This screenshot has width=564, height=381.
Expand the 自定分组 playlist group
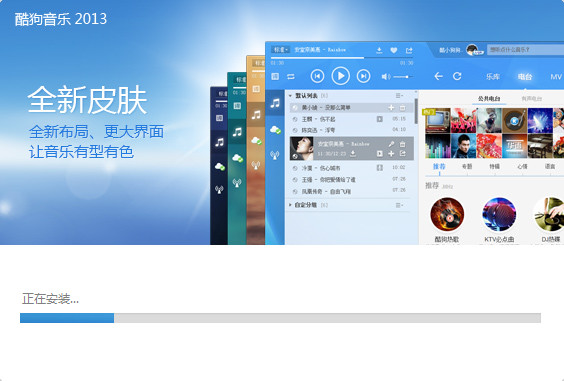tap(290, 205)
